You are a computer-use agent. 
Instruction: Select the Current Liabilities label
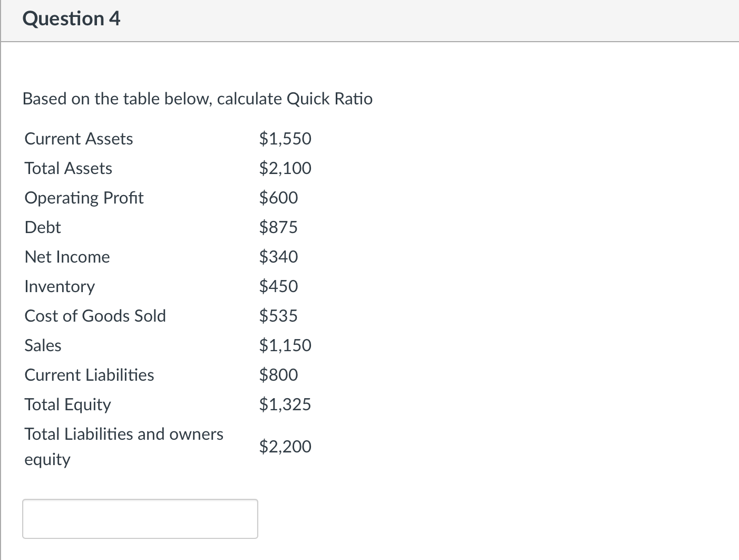click(89, 375)
